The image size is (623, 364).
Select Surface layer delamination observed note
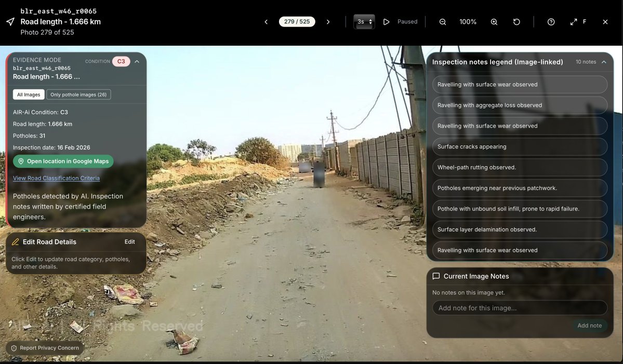click(x=520, y=230)
